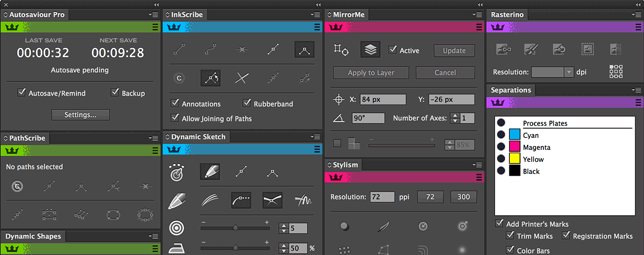Select the sphere shadow icon in Stylism
This screenshot has height=255, width=644.
(x=344, y=226)
